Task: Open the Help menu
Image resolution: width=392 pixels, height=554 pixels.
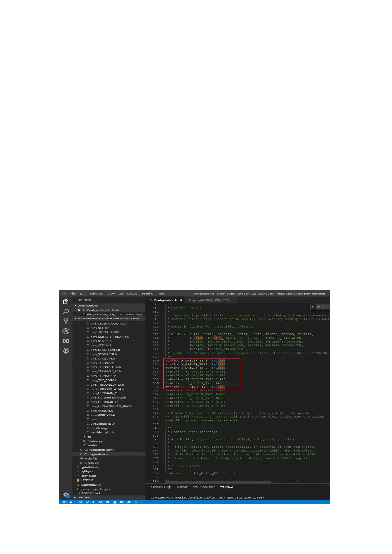Action: (162, 294)
